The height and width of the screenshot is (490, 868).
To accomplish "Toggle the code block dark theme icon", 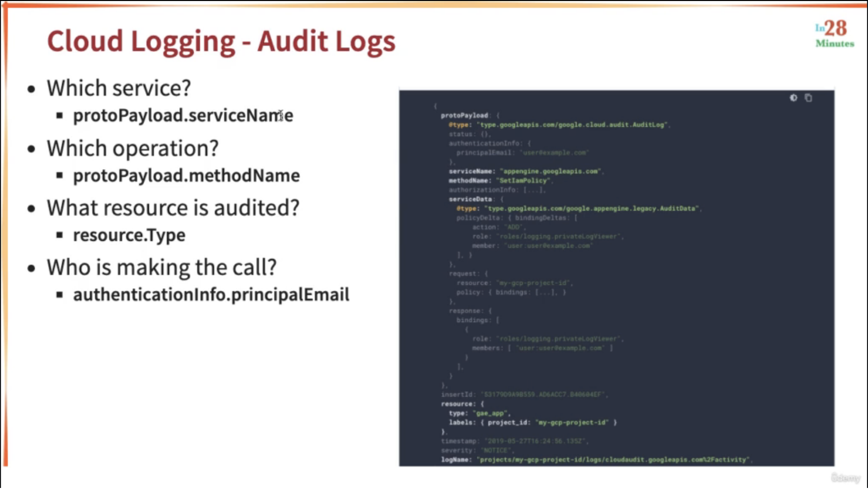I will [x=793, y=98].
